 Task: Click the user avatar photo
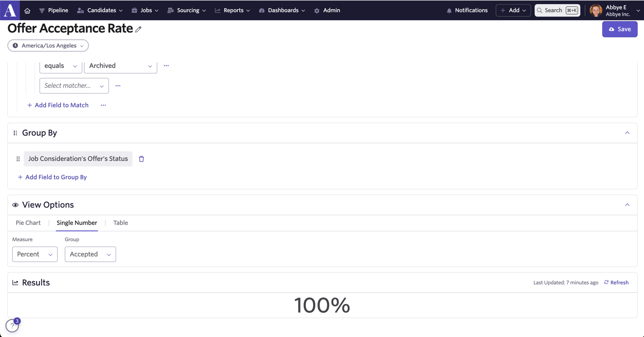click(x=596, y=10)
